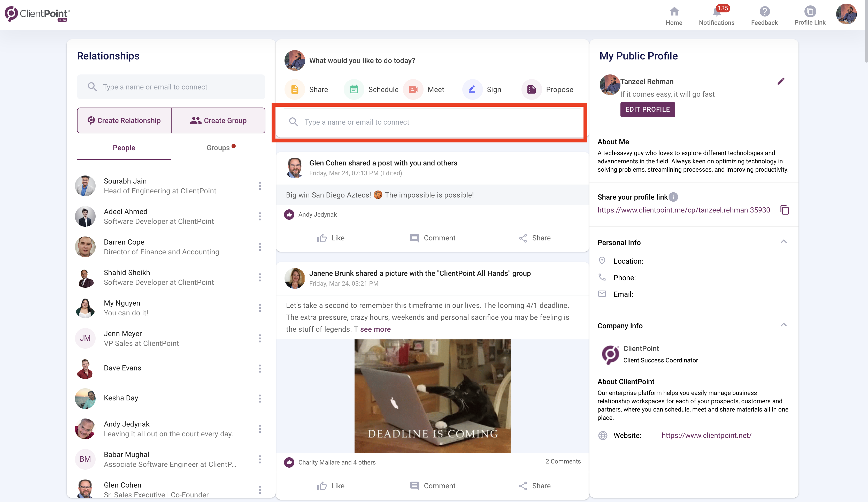
Task: Expand post text with see more
Action: 375,329
